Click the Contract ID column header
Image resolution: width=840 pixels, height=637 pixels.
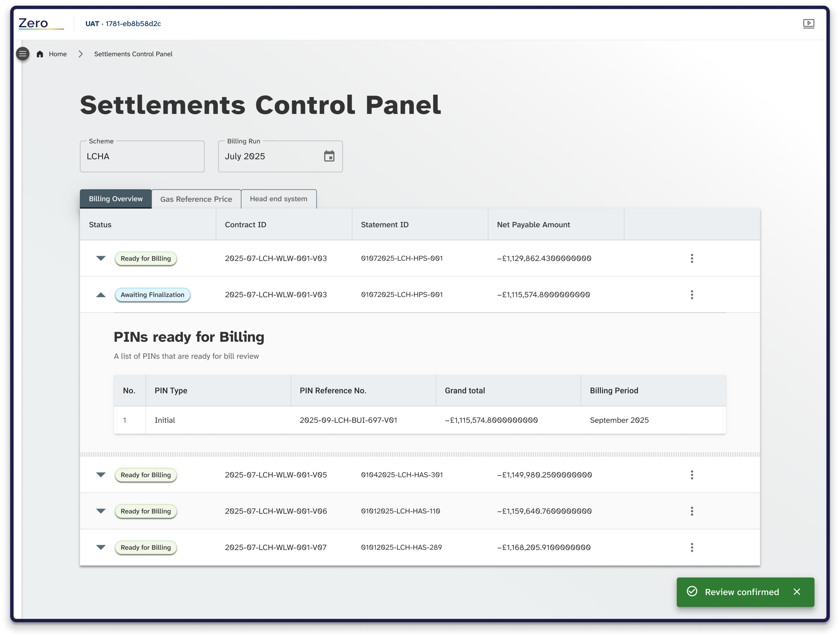coord(284,224)
